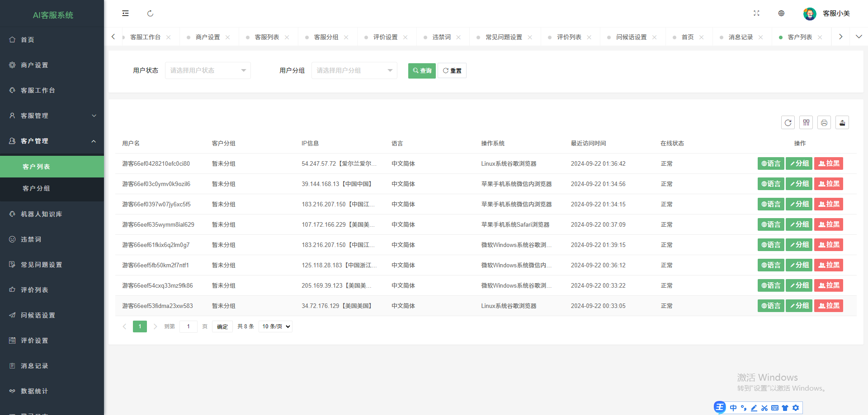
Task: Export the table with the export icon
Action: pyautogui.click(x=842, y=122)
